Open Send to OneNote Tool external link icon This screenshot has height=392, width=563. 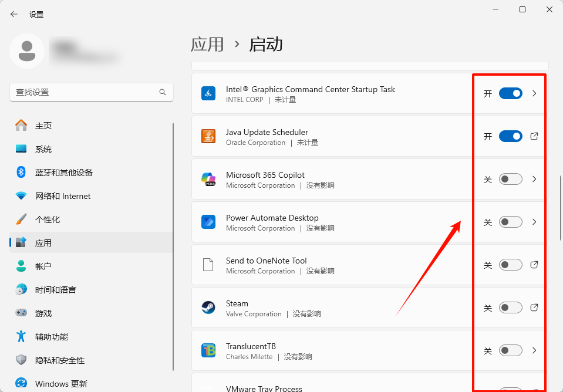pyautogui.click(x=534, y=265)
